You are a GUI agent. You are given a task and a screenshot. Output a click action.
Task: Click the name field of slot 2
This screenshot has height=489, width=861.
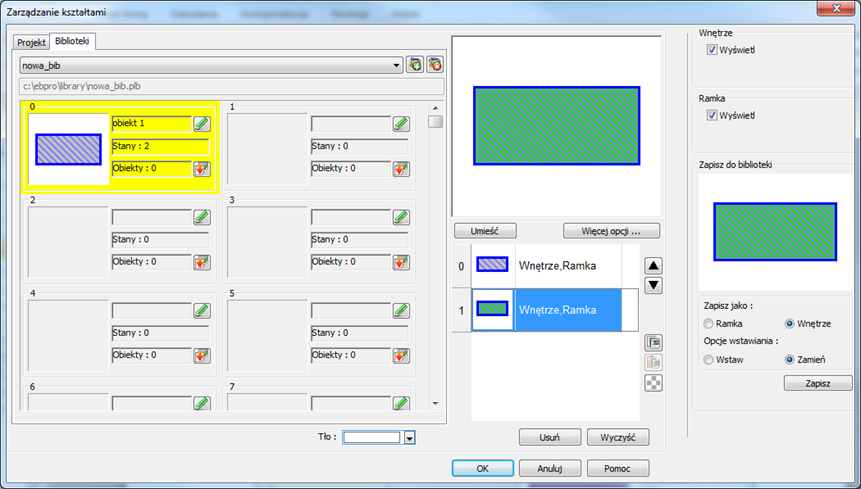(x=152, y=217)
